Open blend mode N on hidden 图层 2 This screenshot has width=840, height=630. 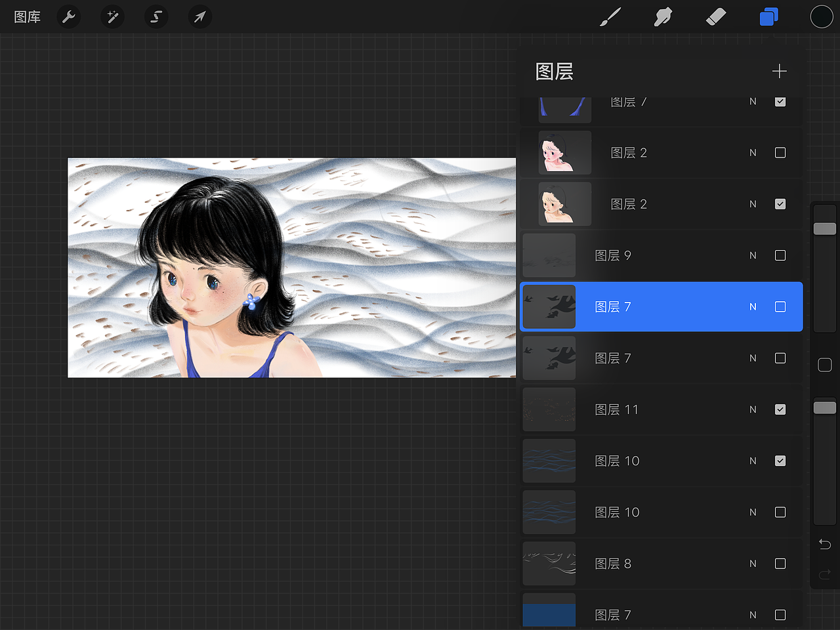point(753,153)
